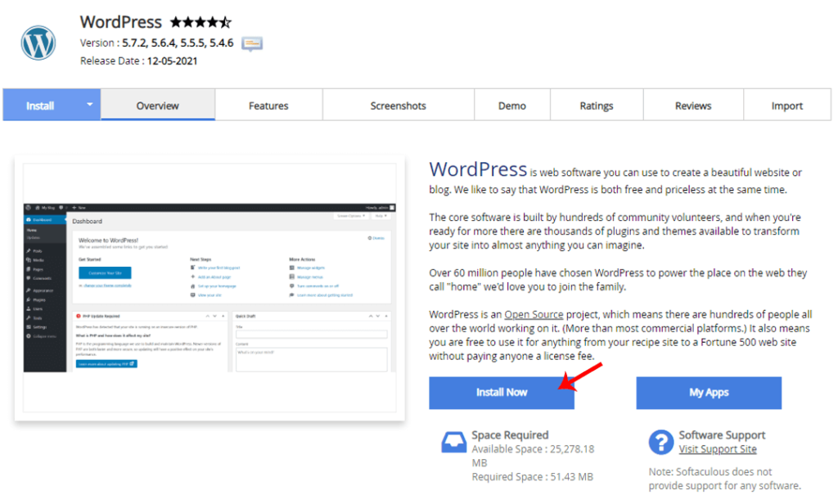Switch to the Import tab
This screenshot has width=838, height=504.
click(x=786, y=106)
